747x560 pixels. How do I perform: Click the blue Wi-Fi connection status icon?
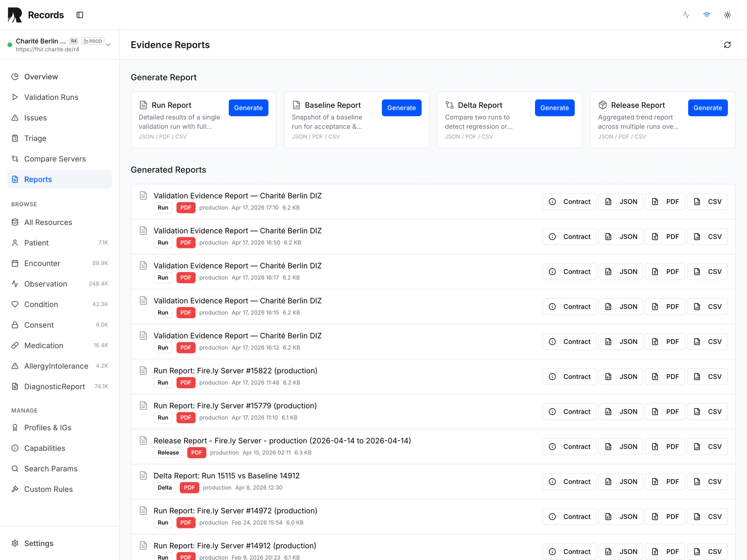point(707,15)
